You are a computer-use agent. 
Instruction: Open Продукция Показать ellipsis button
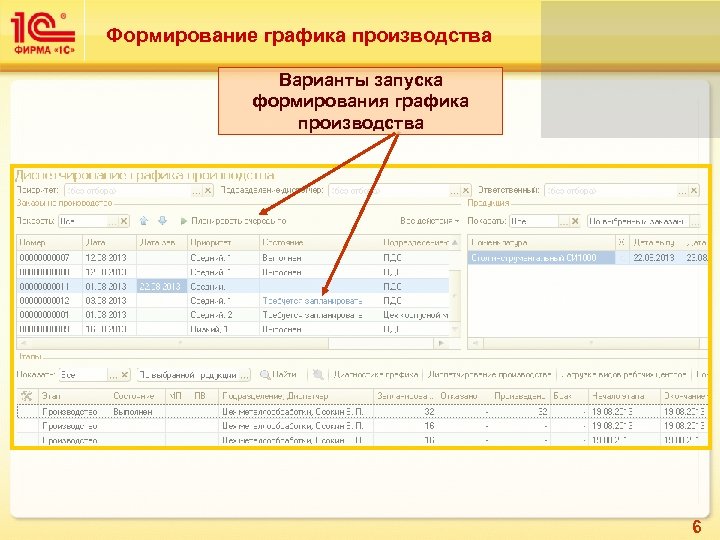point(563,221)
